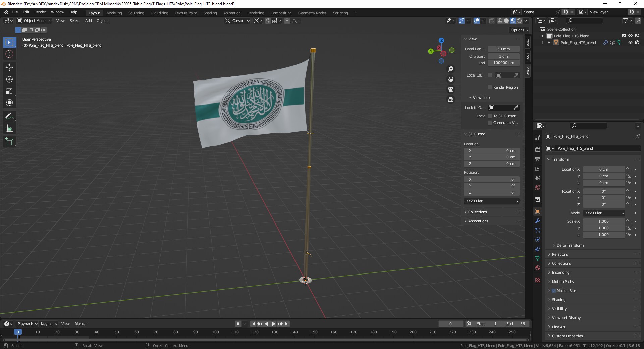This screenshot has height=349, width=644.
Task: Switch to the Shading workspace tab
Action: [210, 13]
